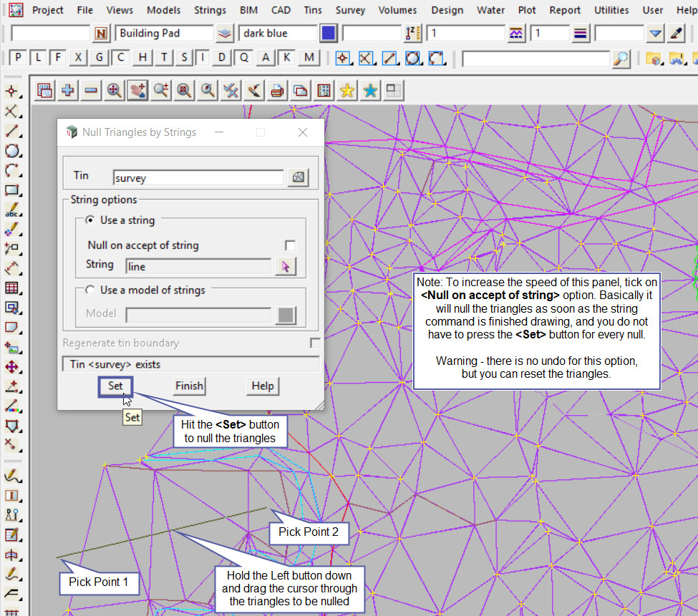Click the string pick arrow icon

click(x=286, y=266)
